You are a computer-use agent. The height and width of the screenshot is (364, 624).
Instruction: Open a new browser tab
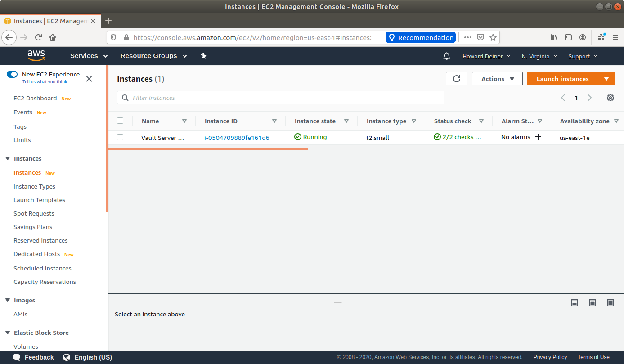click(x=108, y=21)
